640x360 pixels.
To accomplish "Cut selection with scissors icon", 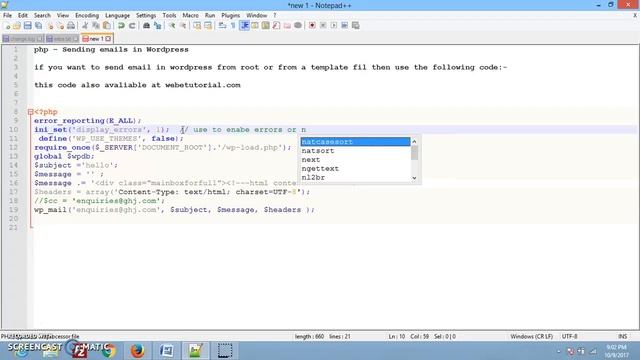I will tap(85, 26).
